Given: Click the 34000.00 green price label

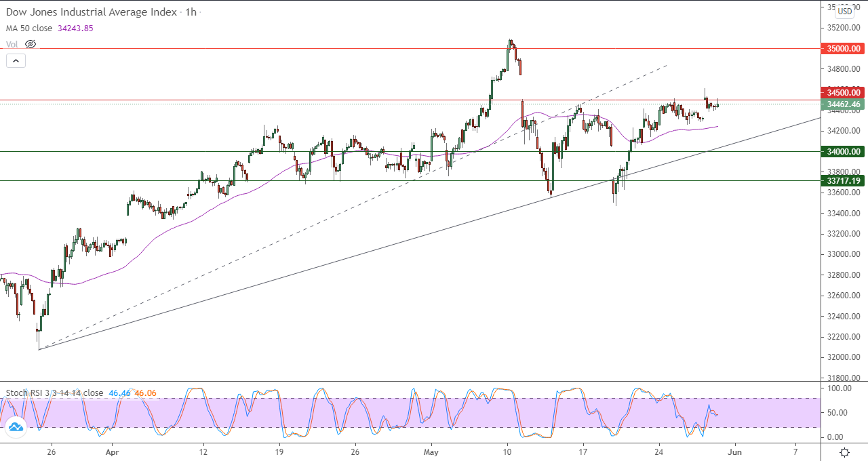Looking at the screenshot, I should [x=842, y=152].
